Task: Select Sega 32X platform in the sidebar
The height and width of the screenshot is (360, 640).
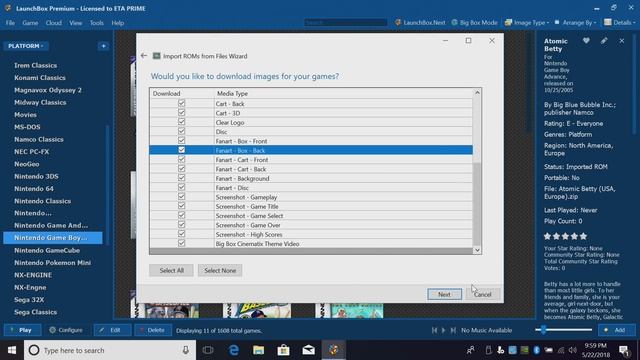Action: 29,300
